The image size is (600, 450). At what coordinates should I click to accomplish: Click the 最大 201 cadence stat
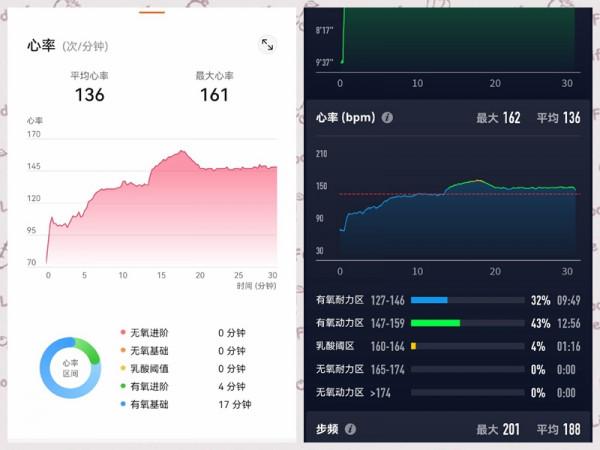[x=498, y=429]
